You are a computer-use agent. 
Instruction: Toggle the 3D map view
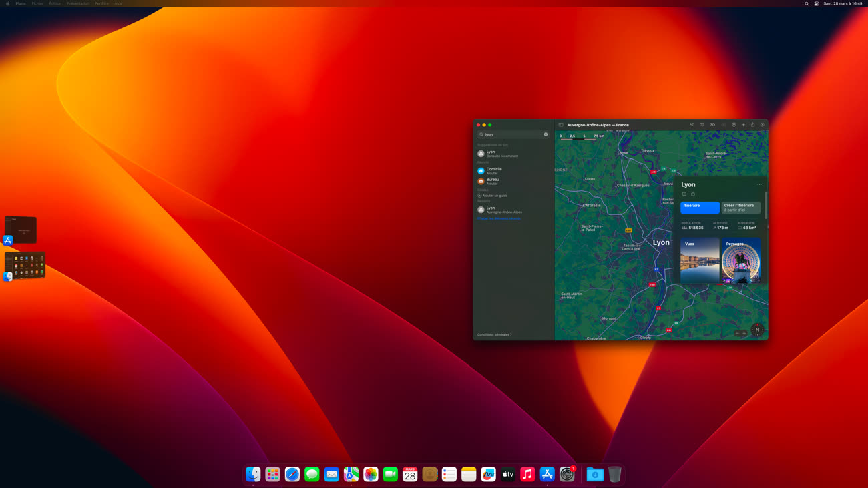(712, 125)
